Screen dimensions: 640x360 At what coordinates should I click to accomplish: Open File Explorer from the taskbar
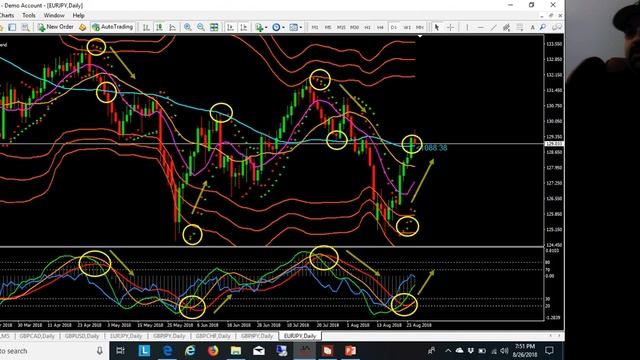[x=236, y=351]
